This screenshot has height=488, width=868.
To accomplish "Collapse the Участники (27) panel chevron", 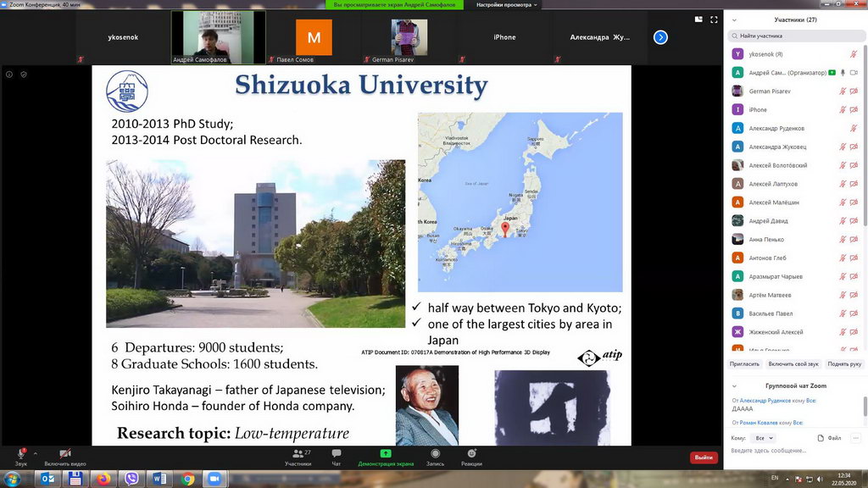I will [735, 20].
